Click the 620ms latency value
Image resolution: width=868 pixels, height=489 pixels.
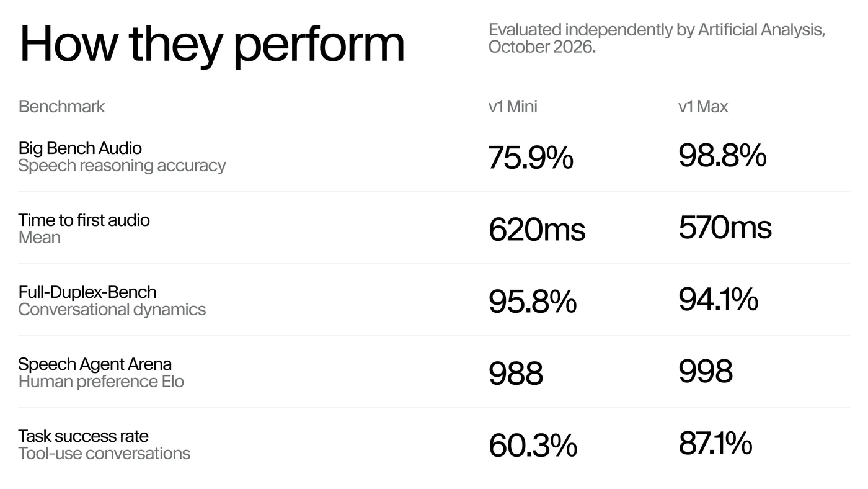coord(537,230)
